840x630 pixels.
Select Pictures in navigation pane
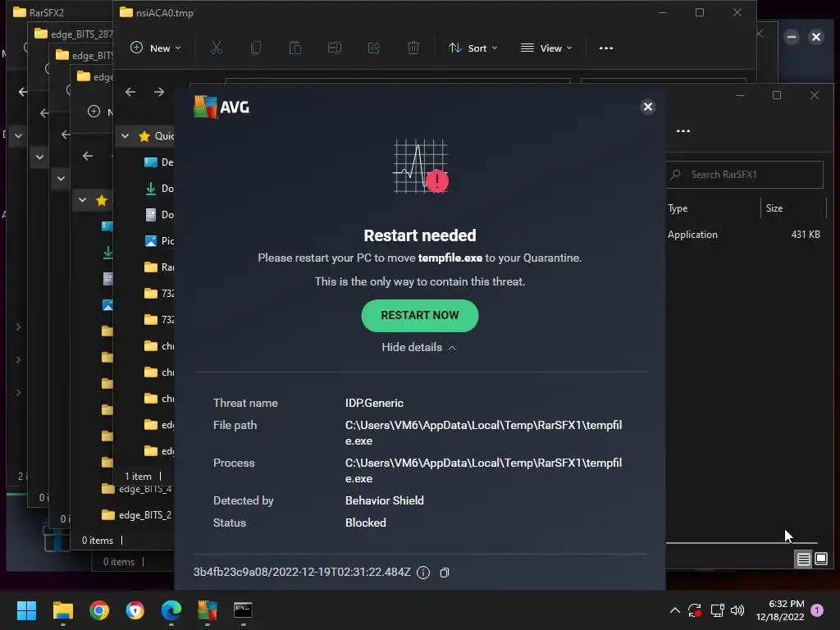tap(159, 241)
